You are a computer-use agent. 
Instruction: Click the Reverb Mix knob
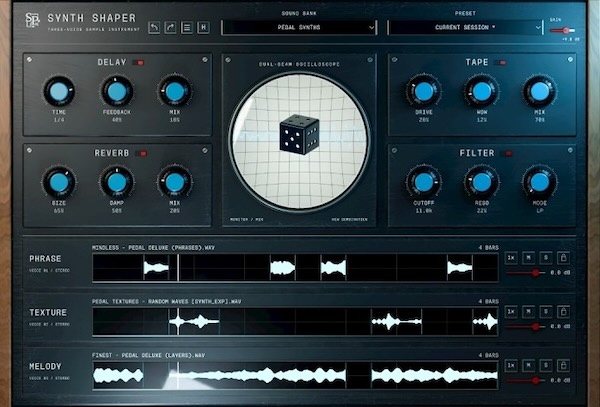pyautogui.click(x=175, y=182)
